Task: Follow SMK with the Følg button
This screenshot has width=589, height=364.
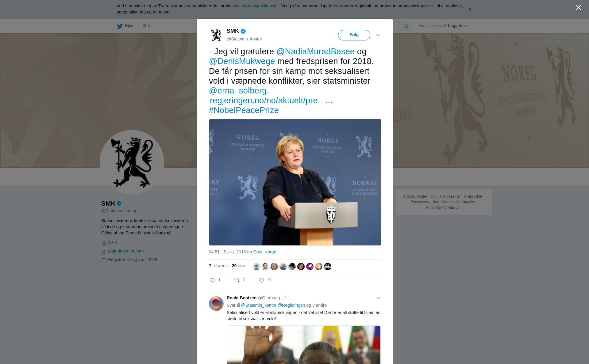Action: pos(354,35)
